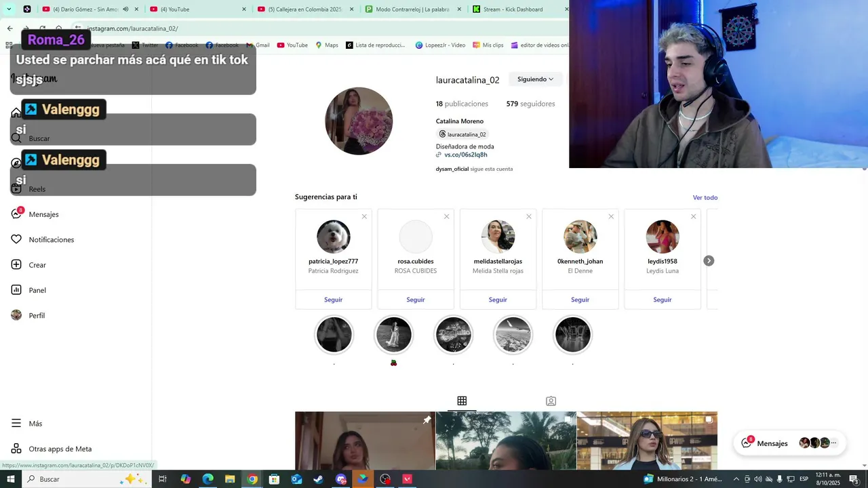Viewport: 868px width, 488px height.
Task: Open the third post with sunglasses
Action: tap(647, 441)
